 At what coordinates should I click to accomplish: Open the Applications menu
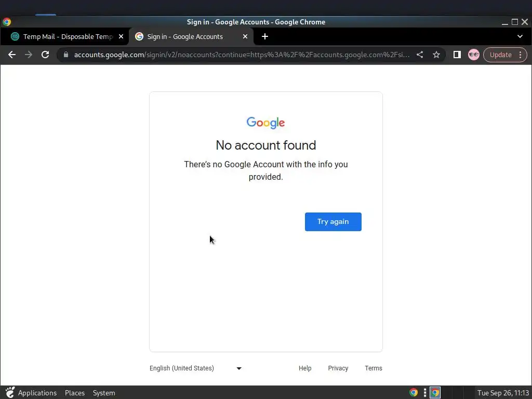37,393
